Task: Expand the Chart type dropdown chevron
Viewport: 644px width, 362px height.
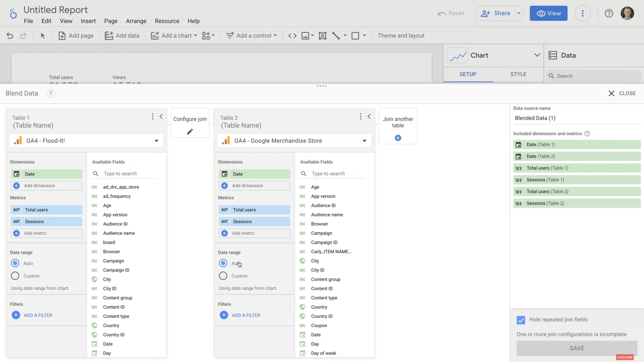Action: tap(537, 55)
